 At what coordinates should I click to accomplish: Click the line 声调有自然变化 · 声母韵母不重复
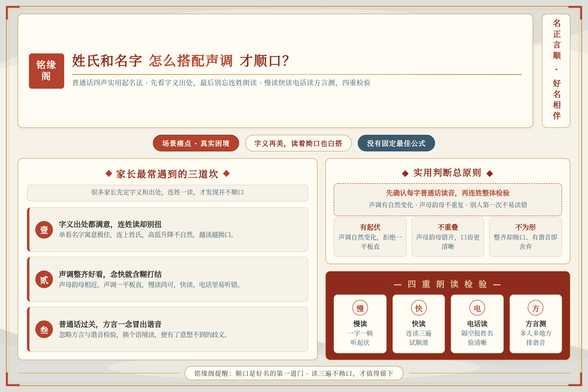(448, 205)
